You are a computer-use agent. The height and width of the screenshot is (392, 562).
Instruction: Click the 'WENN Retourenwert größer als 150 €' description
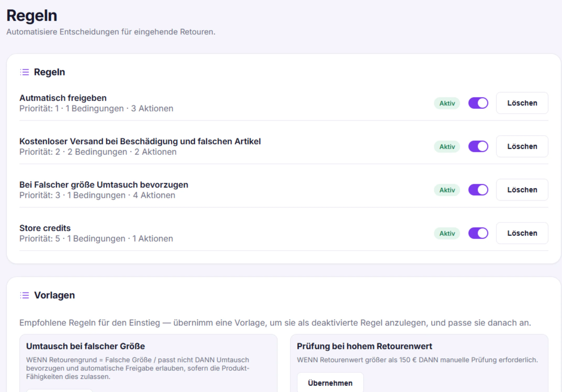click(x=417, y=360)
